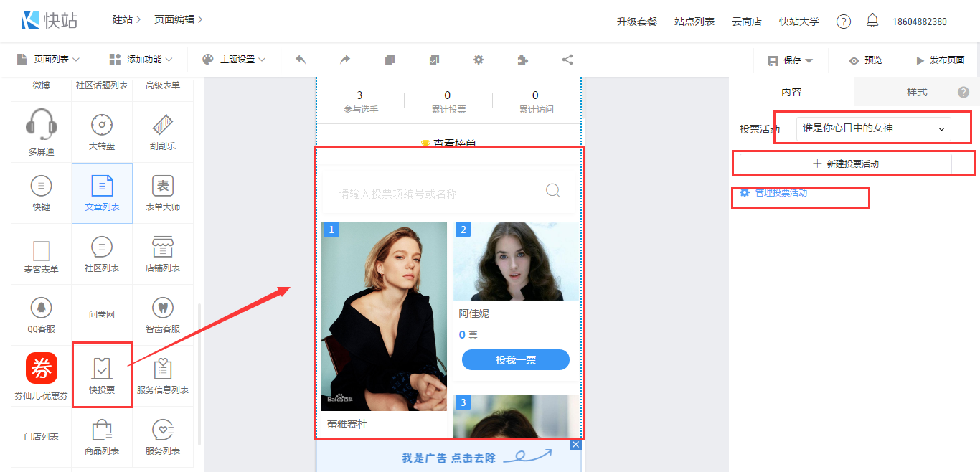Click the undo arrow in toolbar

[x=301, y=60]
